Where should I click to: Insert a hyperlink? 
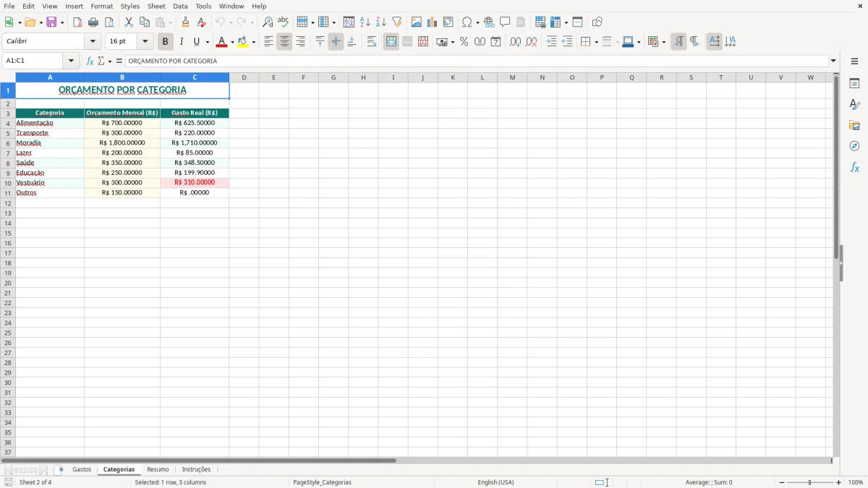[489, 22]
